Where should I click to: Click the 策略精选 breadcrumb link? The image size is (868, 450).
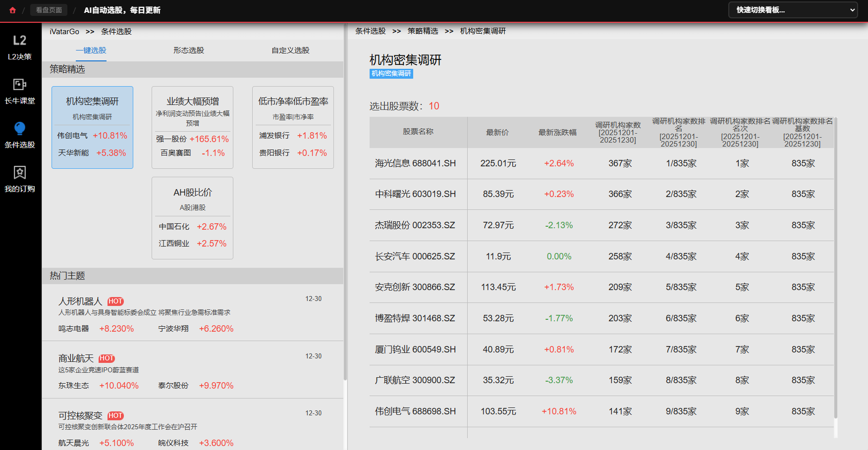[x=423, y=31]
